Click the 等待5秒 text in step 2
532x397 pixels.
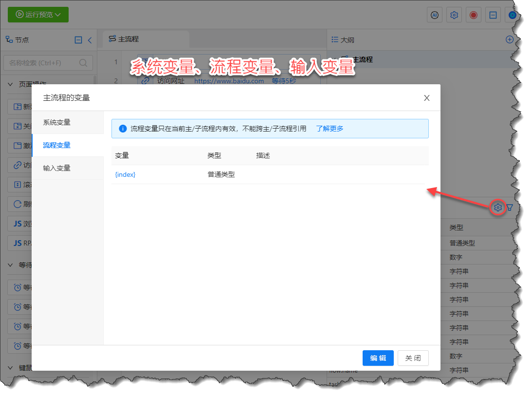click(x=284, y=81)
